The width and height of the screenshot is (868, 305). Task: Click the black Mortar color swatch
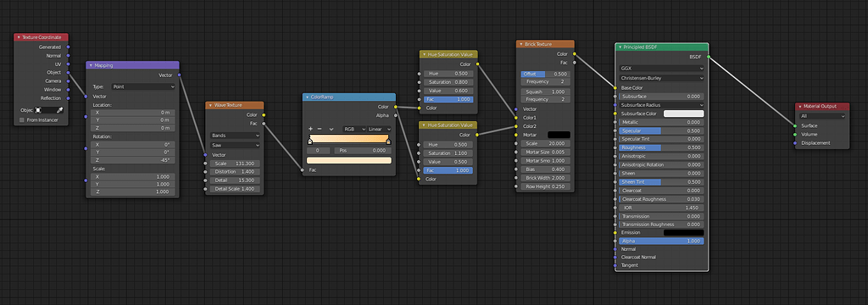coord(559,135)
